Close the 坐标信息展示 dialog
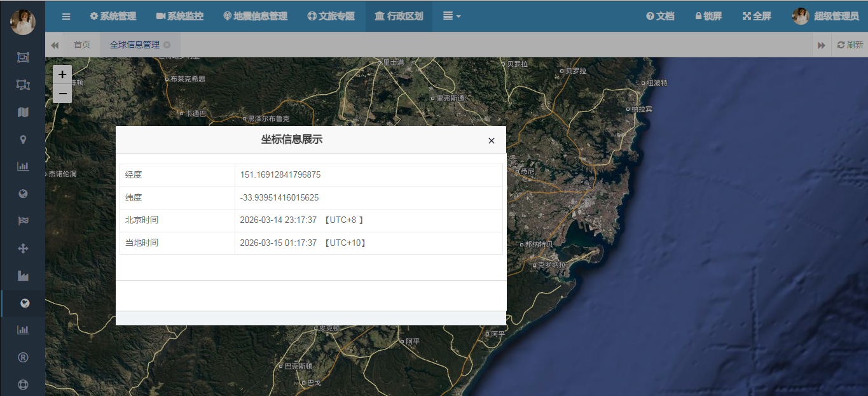 click(491, 141)
